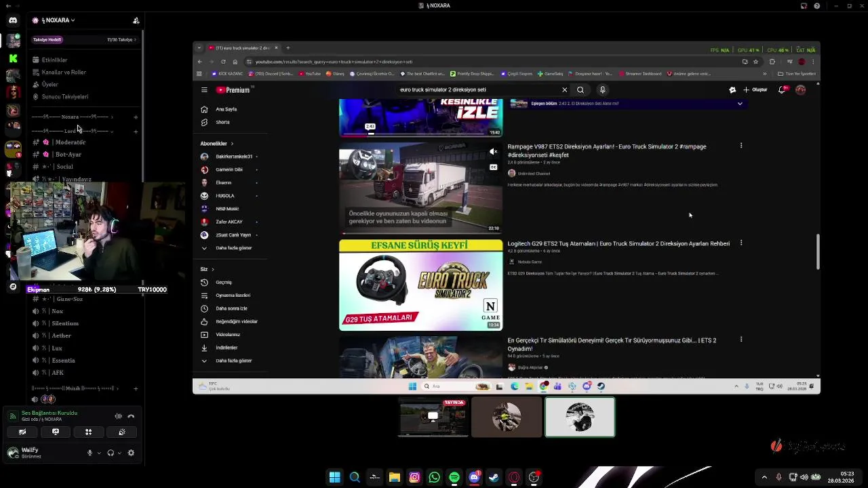Go to YouTube Premium home logo
The width and height of the screenshot is (868, 488).
pyautogui.click(x=233, y=89)
